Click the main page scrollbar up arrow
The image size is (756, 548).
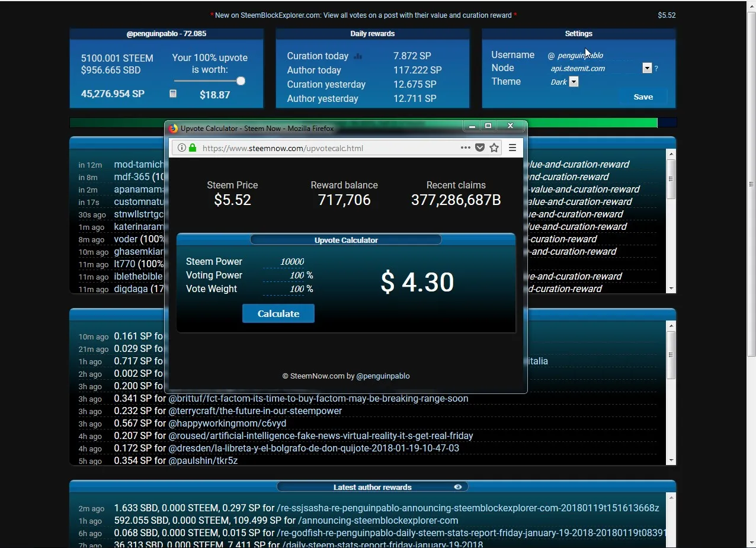point(751,5)
